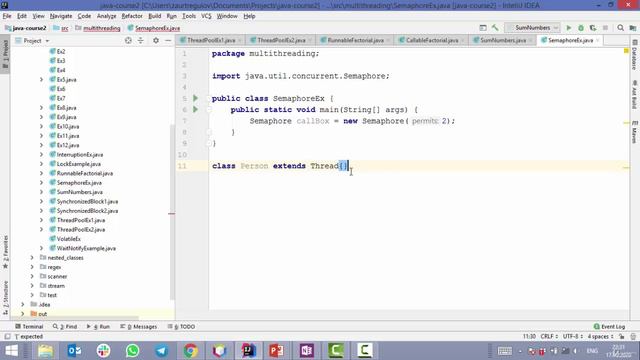The image size is (640, 360).
Task: Open the Refactor menu
Action: coord(132,16)
